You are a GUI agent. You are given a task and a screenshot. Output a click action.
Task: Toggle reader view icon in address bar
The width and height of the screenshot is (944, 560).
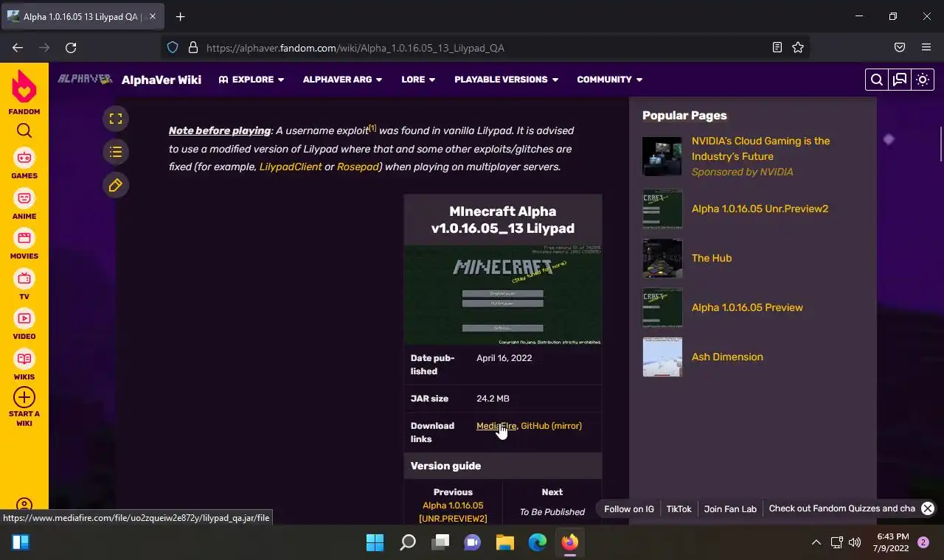pyautogui.click(x=777, y=47)
